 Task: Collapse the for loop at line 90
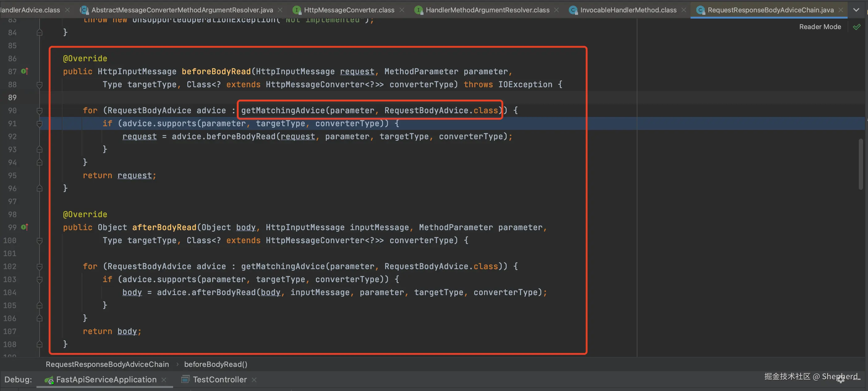[40, 110]
